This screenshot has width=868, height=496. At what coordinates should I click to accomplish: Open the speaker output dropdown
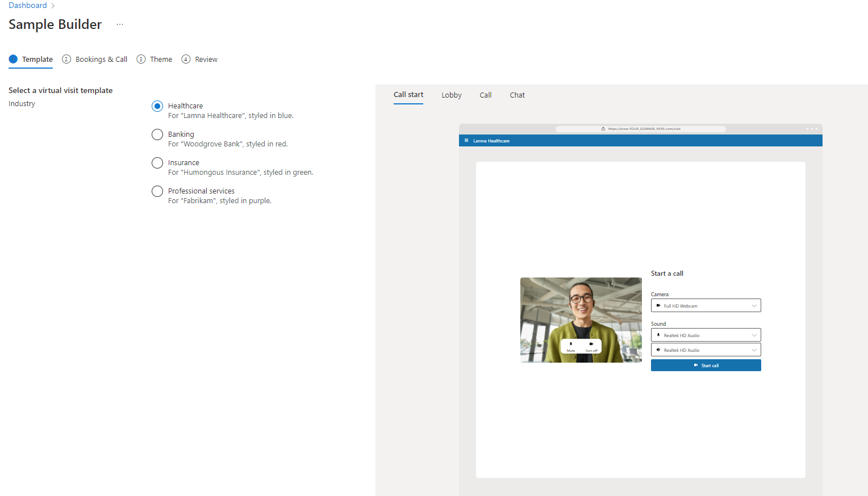click(754, 350)
